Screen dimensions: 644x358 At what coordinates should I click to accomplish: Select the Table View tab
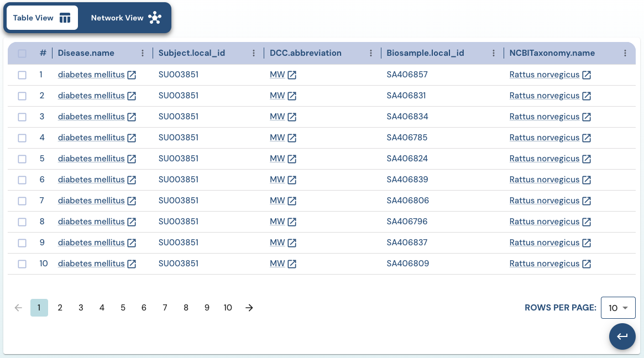click(42, 18)
